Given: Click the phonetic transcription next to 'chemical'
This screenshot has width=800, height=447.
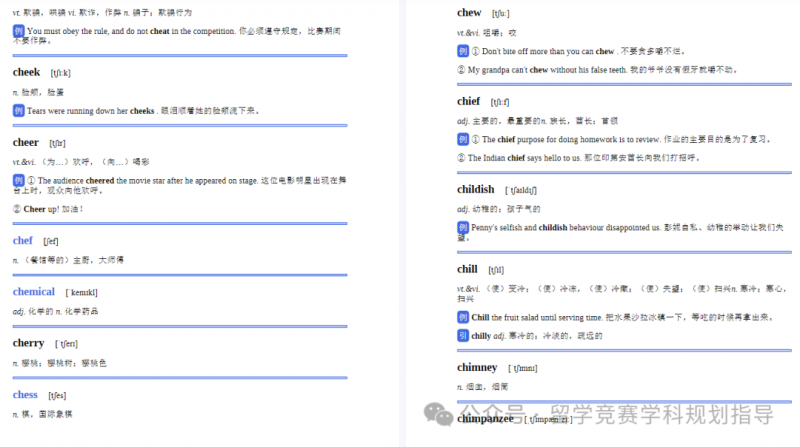Looking at the screenshot, I should [x=82, y=292].
